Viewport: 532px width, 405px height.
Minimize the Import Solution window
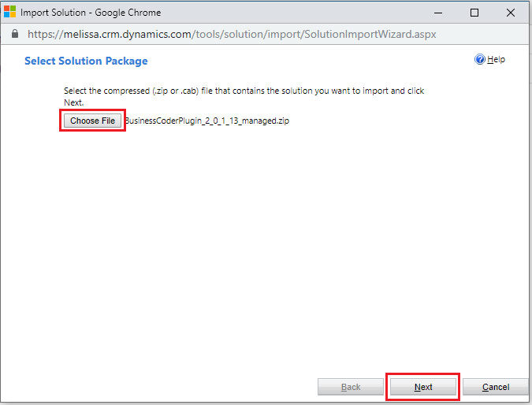click(x=438, y=13)
